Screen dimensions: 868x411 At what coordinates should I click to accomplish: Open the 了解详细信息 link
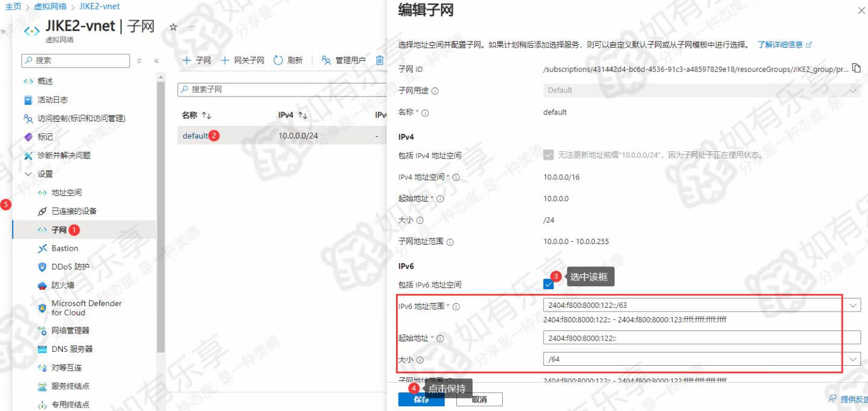pos(784,45)
